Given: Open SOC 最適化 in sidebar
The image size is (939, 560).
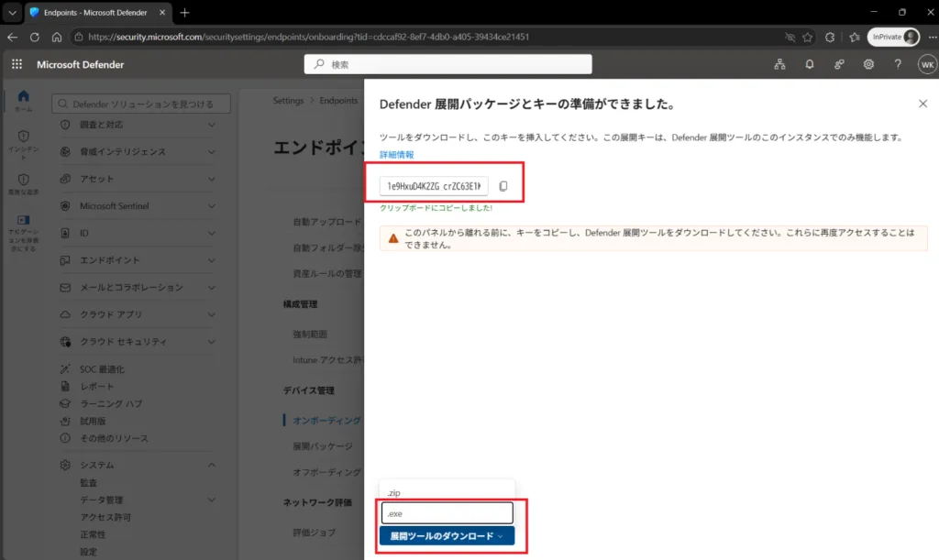Looking at the screenshot, I should [103, 369].
